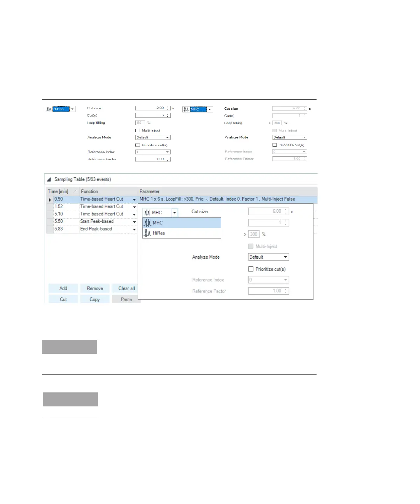This screenshot has width=420, height=504.
Task: Click the 'MHC 1 x 6 s, LoopFill' parameter cell
Action: [228, 199]
